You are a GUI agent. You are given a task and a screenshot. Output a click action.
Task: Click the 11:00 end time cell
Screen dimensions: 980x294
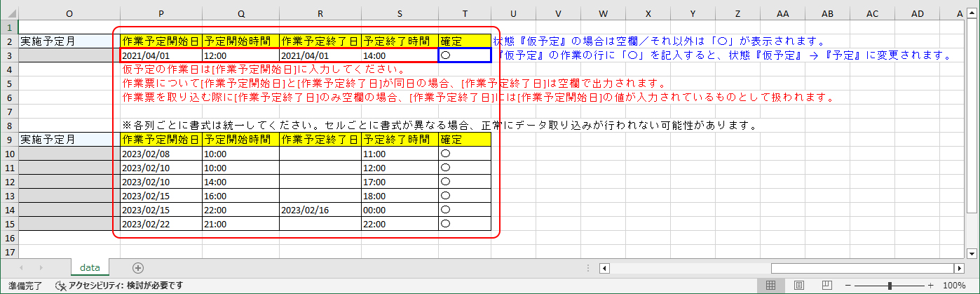coord(400,154)
